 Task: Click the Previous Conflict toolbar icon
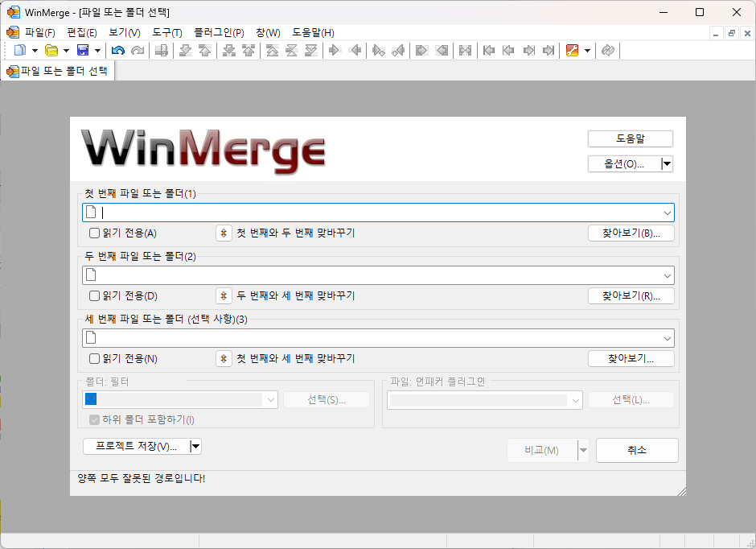(x=249, y=50)
